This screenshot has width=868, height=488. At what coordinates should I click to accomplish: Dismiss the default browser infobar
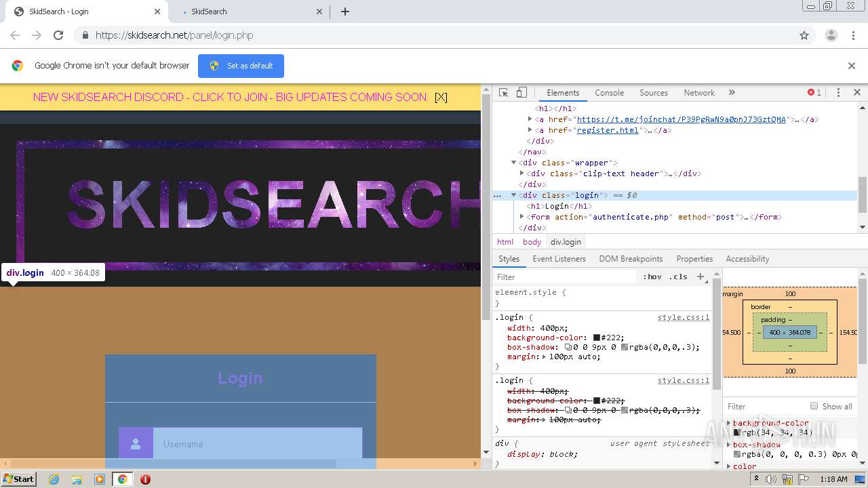coord(852,66)
